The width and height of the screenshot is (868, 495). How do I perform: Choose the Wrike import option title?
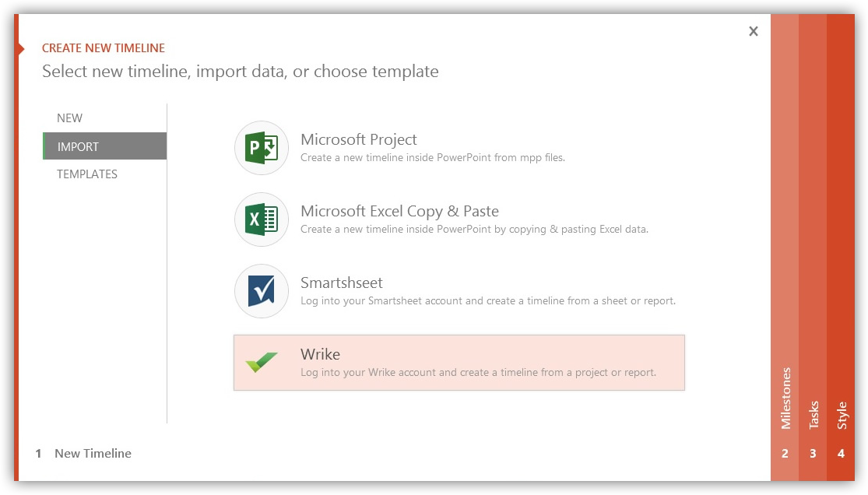(320, 355)
